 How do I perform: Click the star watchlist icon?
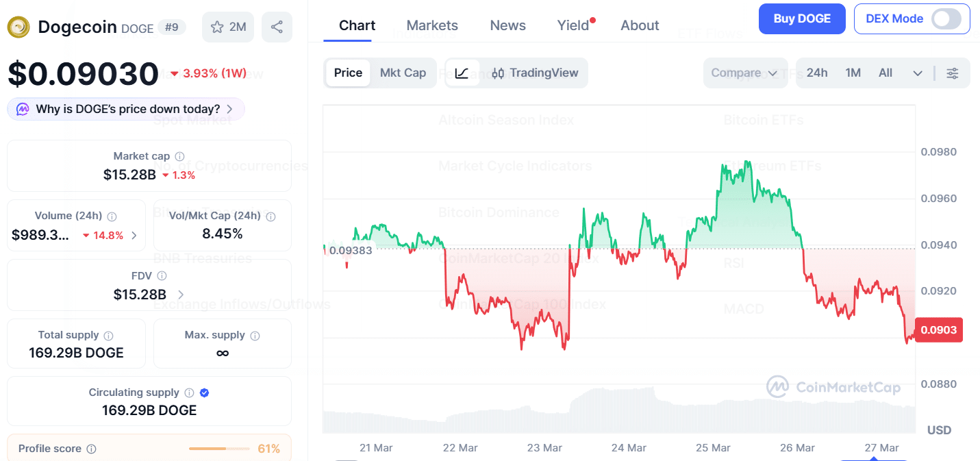coord(217,27)
